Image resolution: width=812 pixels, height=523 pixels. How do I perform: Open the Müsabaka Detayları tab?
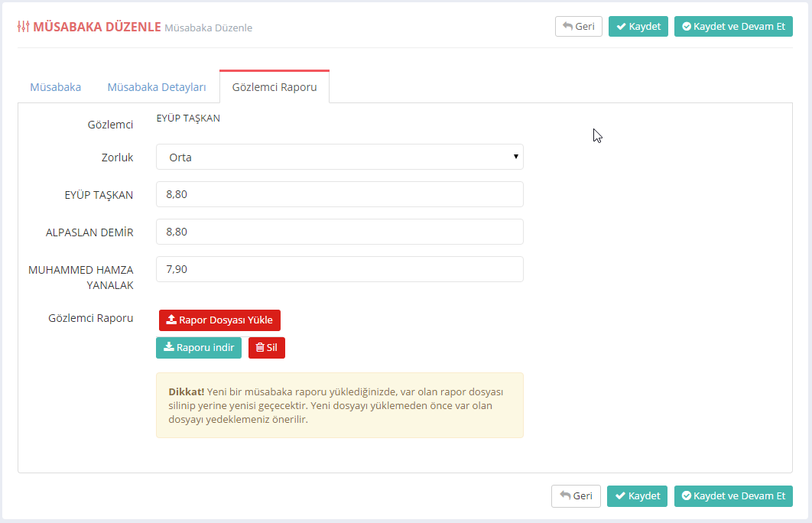click(157, 87)
